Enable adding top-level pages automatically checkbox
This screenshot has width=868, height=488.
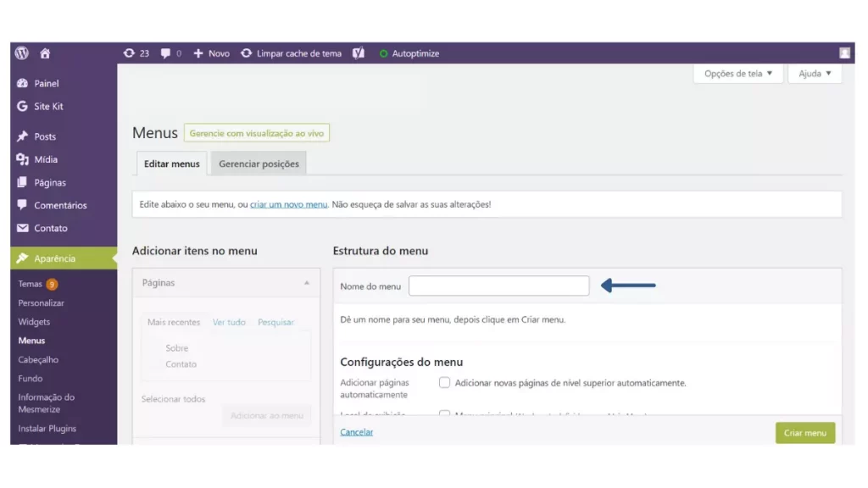pos(444,382)
